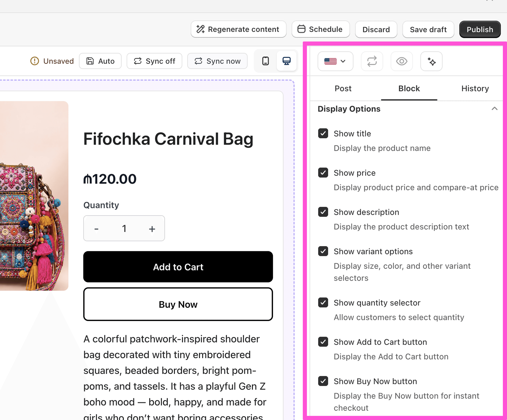Open the History tab
Screen dimensions: 507x420
point(475,88)
